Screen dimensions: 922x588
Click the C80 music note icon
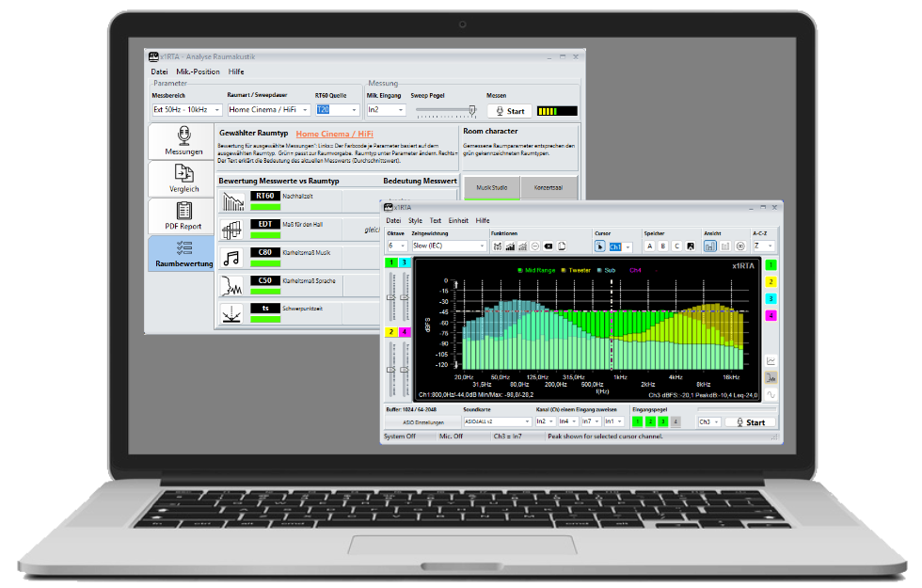(x=231, y=257)
